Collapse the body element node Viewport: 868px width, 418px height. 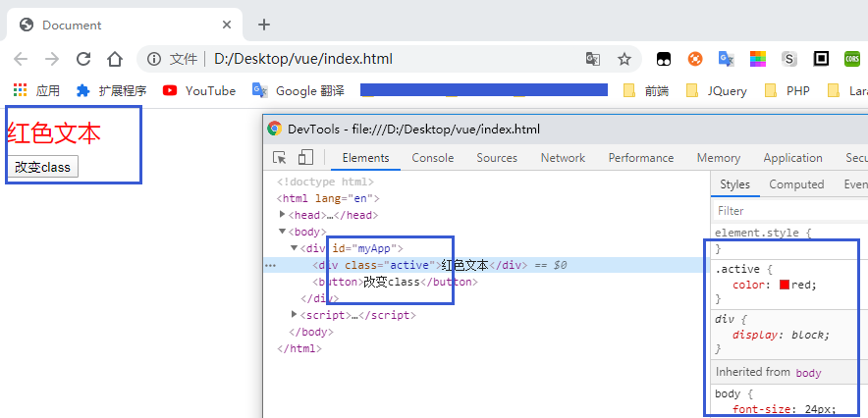tap(283, 232)
